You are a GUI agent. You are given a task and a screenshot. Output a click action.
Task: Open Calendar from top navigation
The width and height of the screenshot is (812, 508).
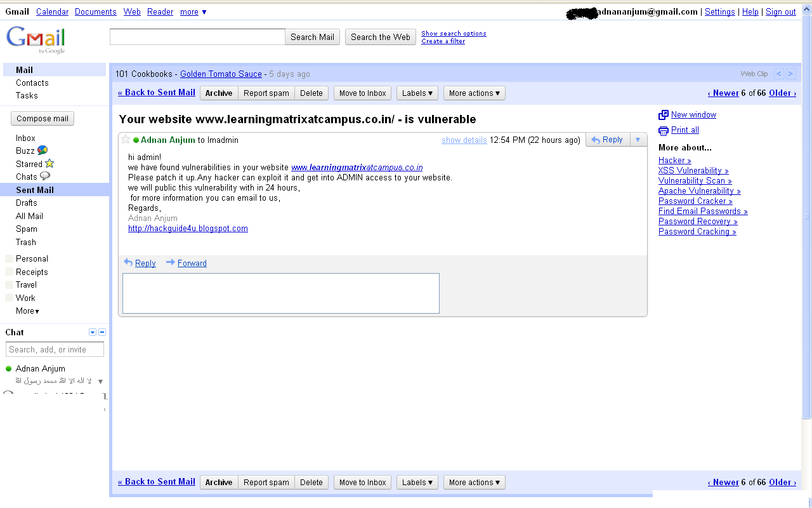click(52, 11)
